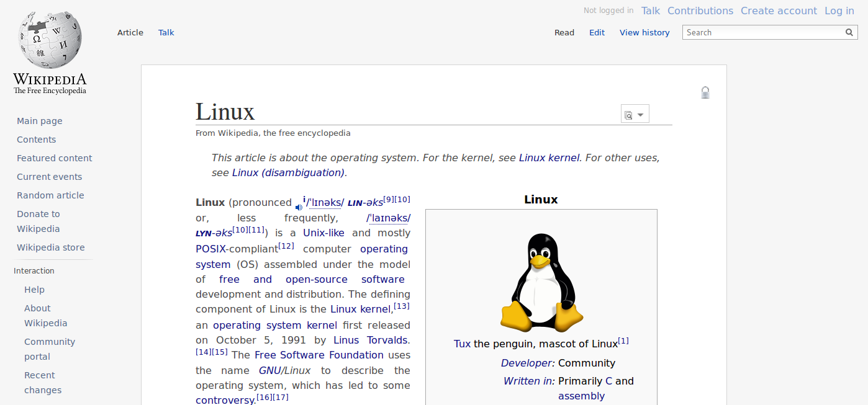
Task: Click inside the Search field
Action: 763,32
